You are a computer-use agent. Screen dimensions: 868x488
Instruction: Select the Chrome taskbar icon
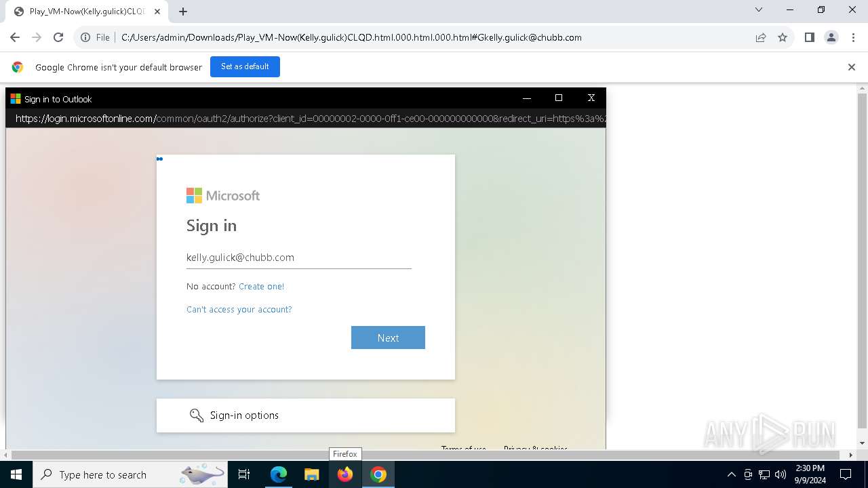tap(378, 474)
